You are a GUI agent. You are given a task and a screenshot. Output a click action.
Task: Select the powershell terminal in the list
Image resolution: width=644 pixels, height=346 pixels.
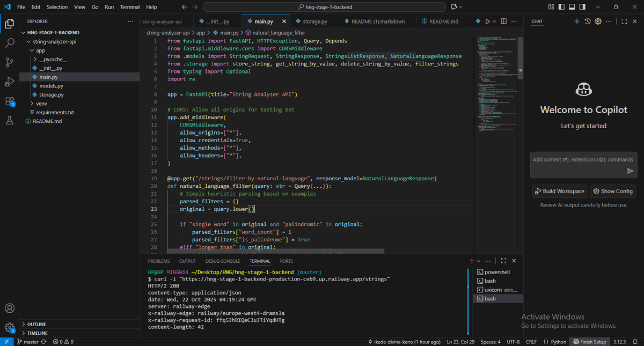[x=496, y=272]
